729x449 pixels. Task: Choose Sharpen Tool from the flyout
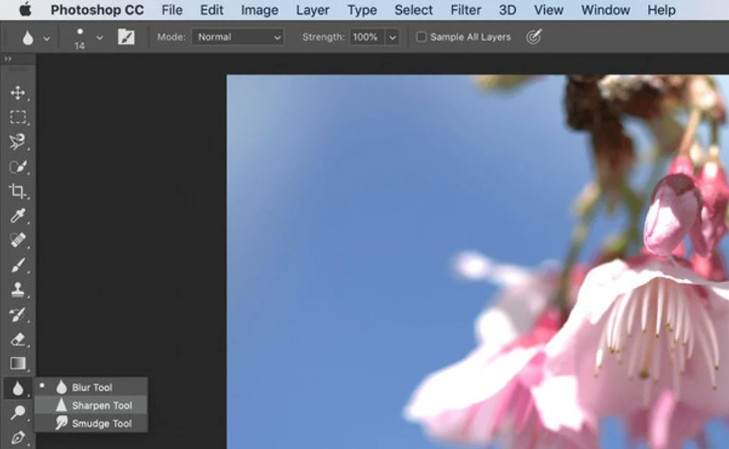pyautogui.click(x=101, y=405)
